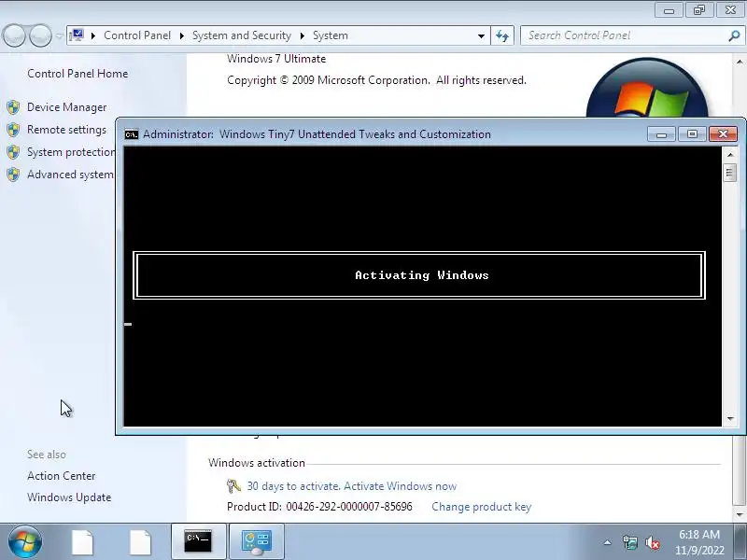The image size is (747, 560).
Task: Expand arrow after System and Security
Action: click(x=302, y=35)
